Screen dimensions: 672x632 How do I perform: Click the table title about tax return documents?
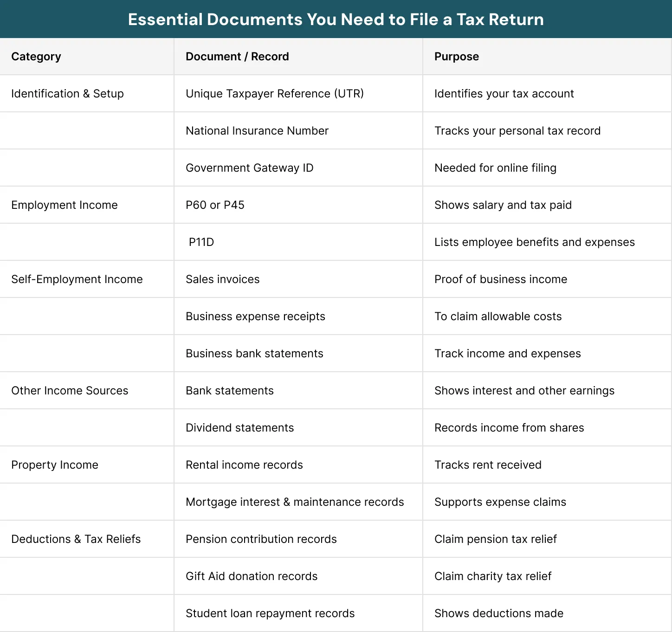click(x=336, y=19)
